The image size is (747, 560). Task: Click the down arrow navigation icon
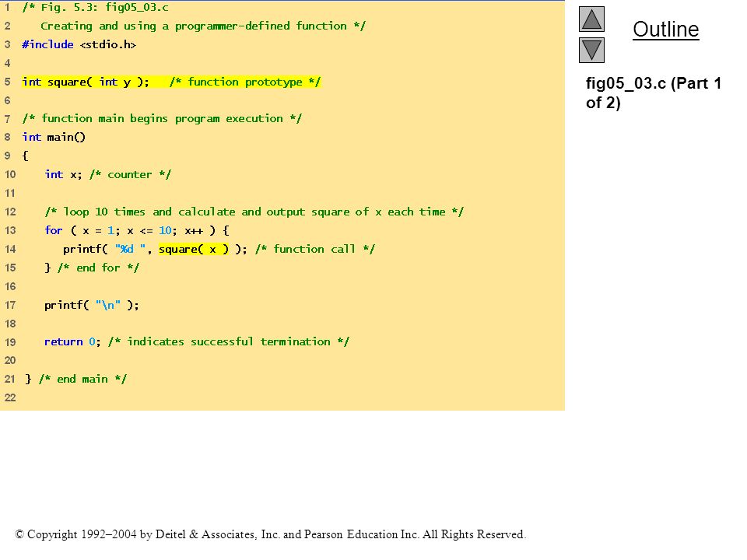pos(591,50)
